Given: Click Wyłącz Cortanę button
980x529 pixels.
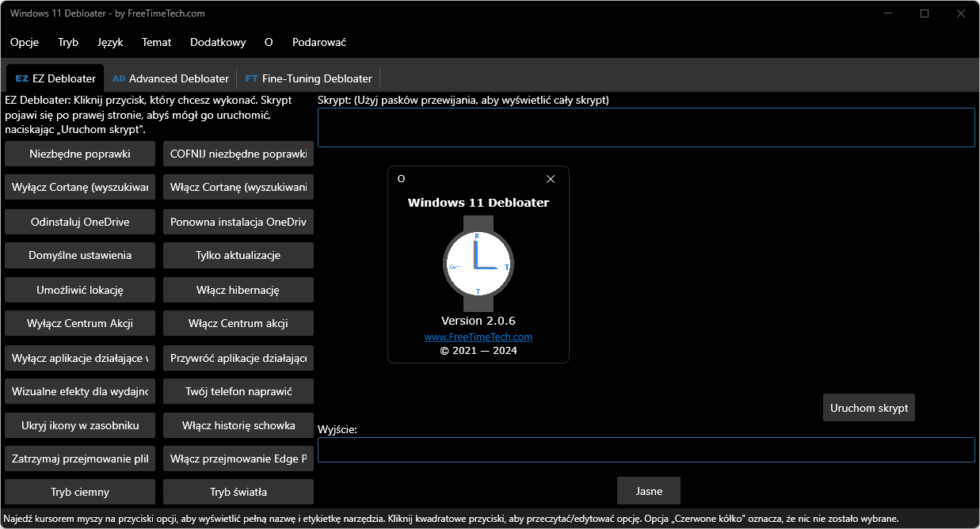Looking at the screenshot, I should click(80, 188).
